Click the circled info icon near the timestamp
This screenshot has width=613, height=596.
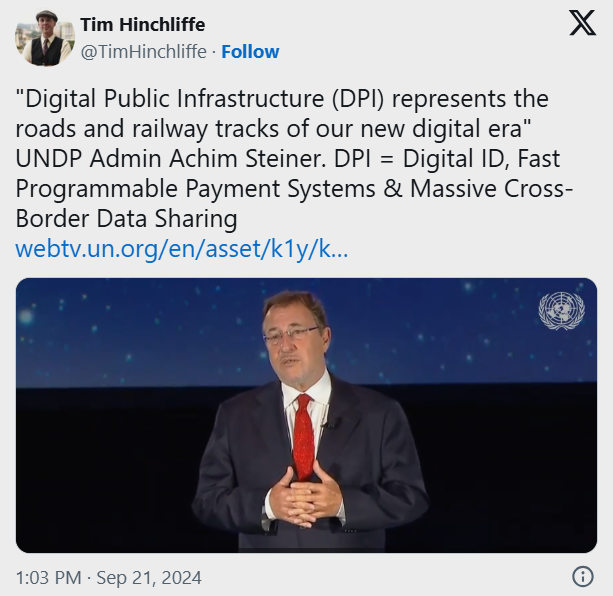[x=583, y=576]
